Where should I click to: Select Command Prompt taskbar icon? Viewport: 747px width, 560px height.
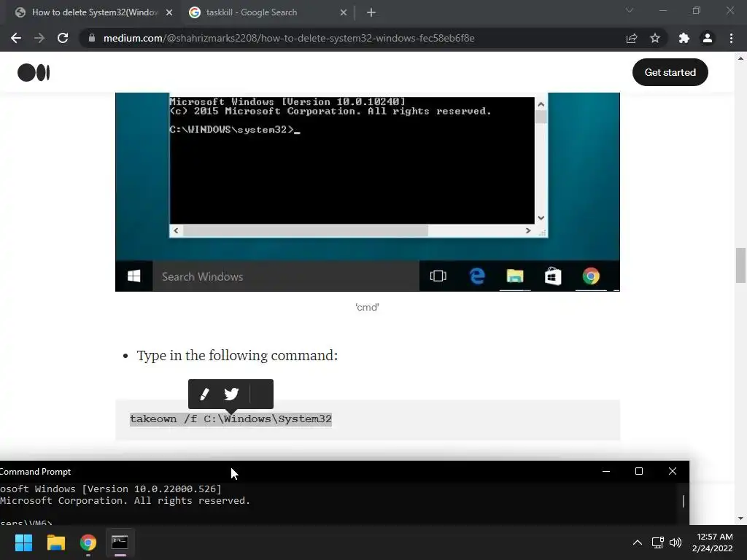(120, 542)
